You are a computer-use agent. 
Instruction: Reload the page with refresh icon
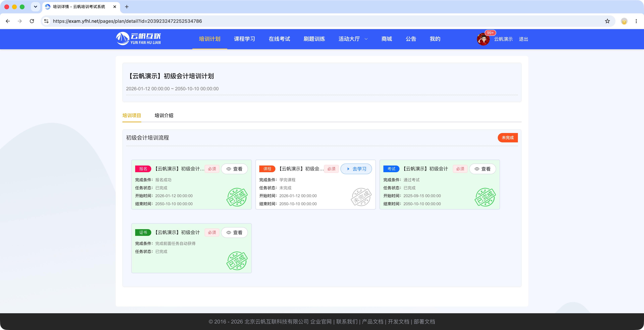coord(32,21)
